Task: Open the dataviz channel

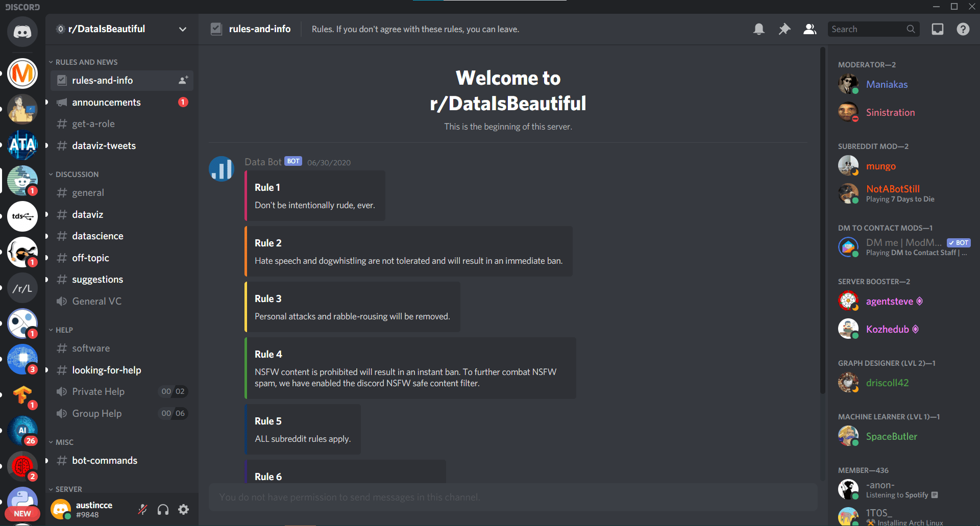Action: [122, 214]
